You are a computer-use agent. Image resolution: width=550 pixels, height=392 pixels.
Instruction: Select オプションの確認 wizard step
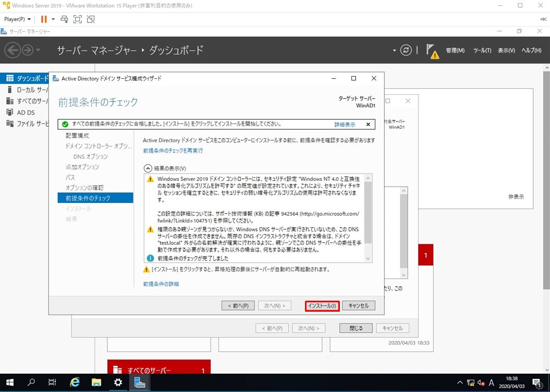84,188
